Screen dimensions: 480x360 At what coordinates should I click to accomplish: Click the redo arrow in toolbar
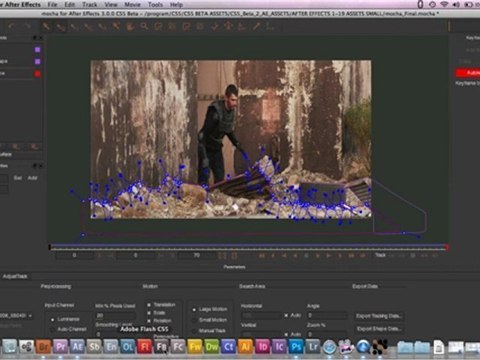point(27,26)
